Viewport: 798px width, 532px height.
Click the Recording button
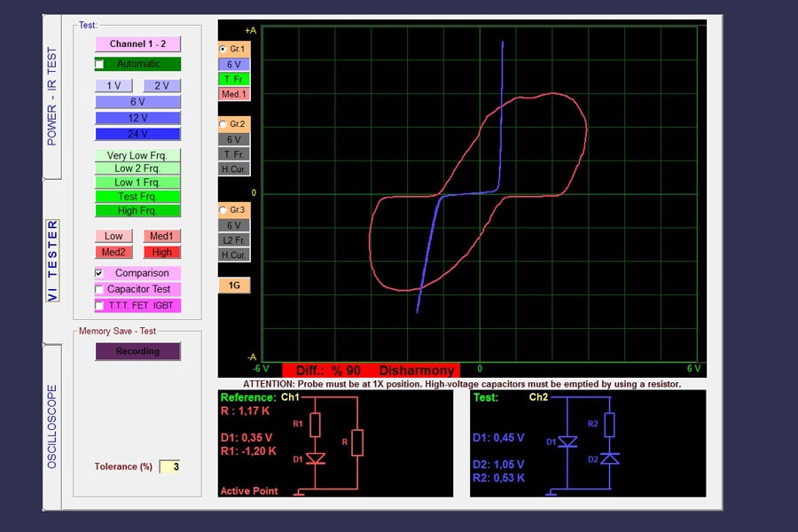coord(137,351)
